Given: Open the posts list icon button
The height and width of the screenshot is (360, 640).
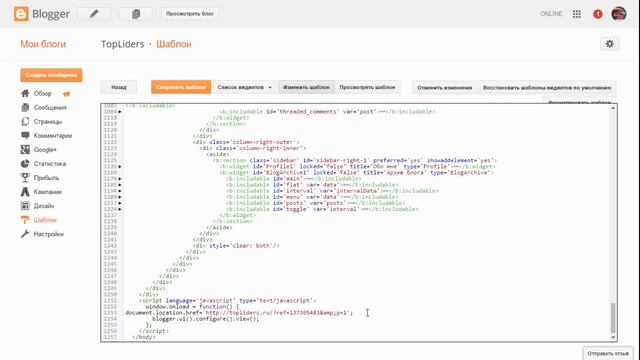Looking at the screenshot, I should pyautogui.click(x=136, y=13).
